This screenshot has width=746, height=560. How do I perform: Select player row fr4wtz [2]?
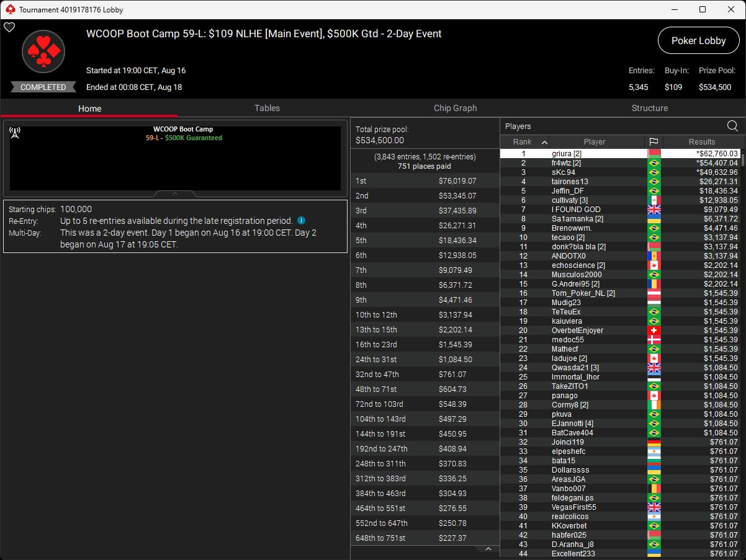(621, 163)
